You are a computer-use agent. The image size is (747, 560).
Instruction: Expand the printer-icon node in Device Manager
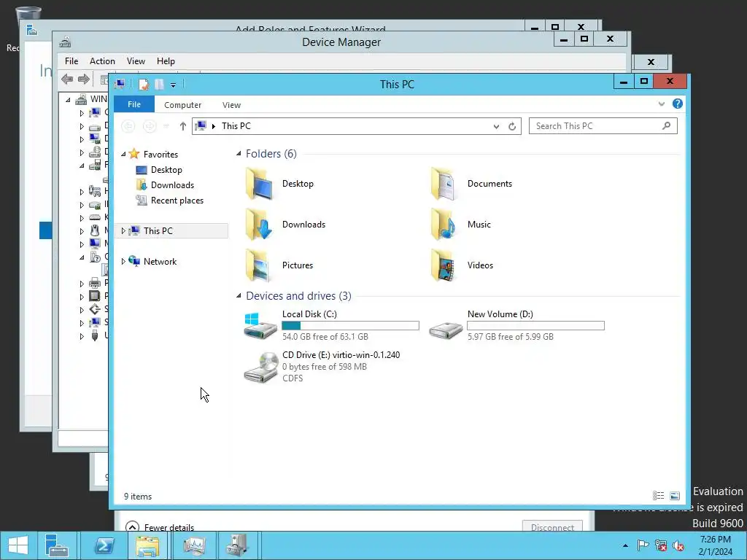point(82,284)
